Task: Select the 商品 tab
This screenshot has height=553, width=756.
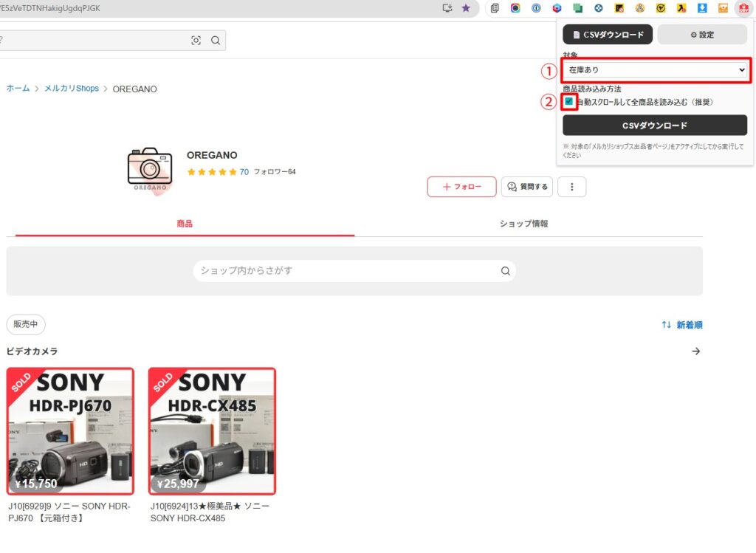Action: click(185, 224)
